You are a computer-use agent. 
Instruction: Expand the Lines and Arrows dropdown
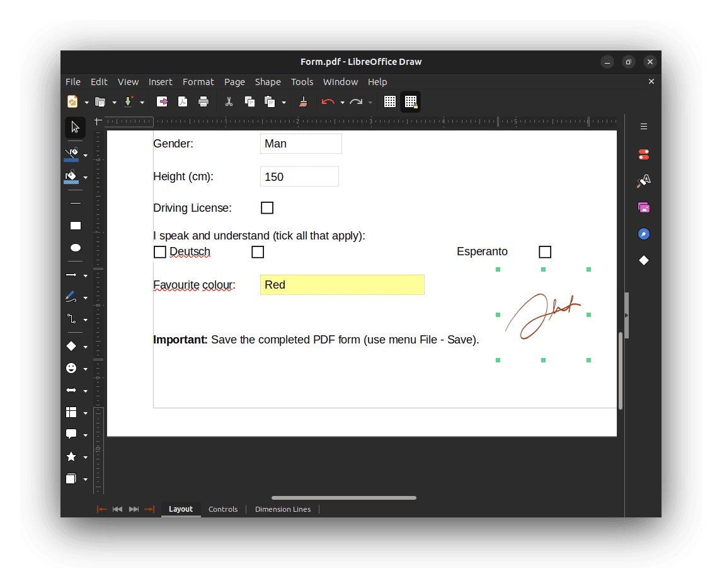click(x=85, y=276)
